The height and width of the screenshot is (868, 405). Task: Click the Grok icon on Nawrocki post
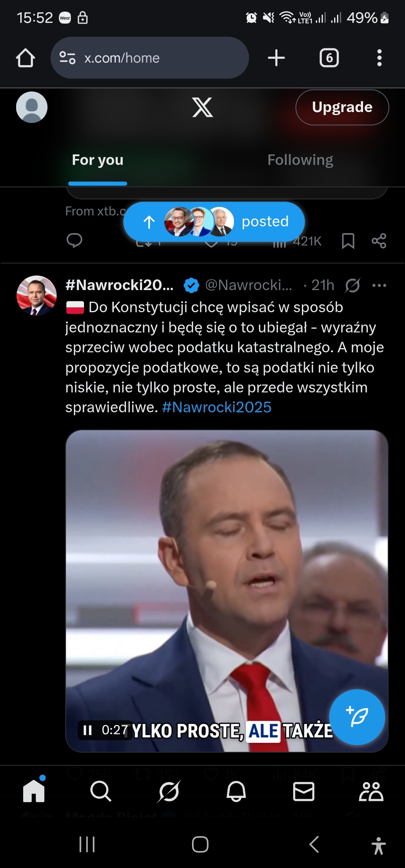[x=352, y=286]
